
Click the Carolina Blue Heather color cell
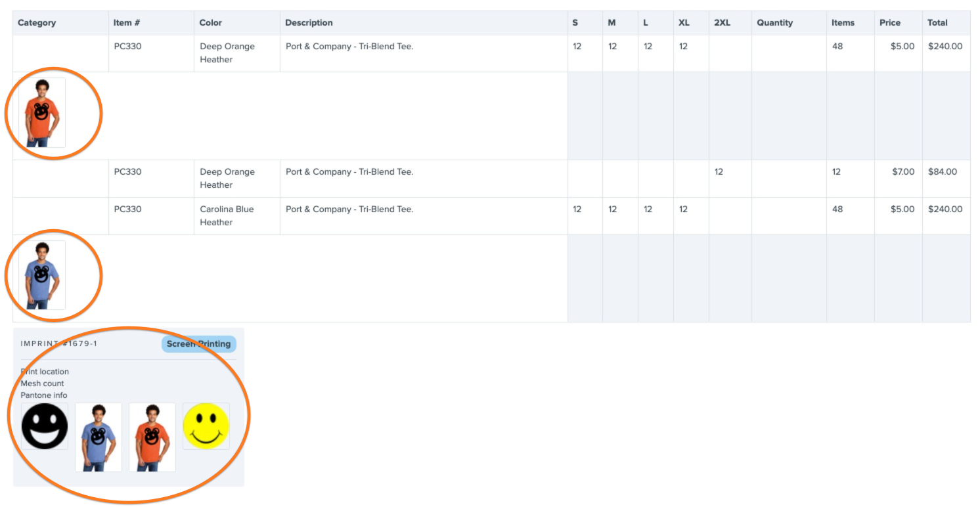237,216
